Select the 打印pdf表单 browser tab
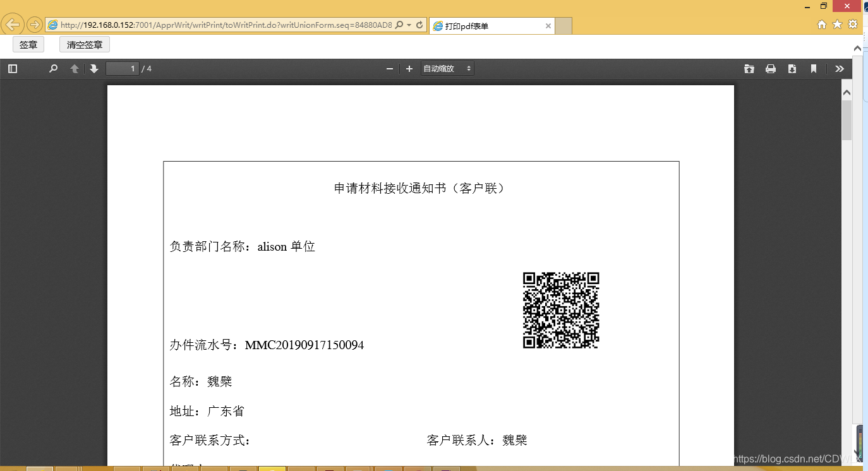 coord(481,25)
